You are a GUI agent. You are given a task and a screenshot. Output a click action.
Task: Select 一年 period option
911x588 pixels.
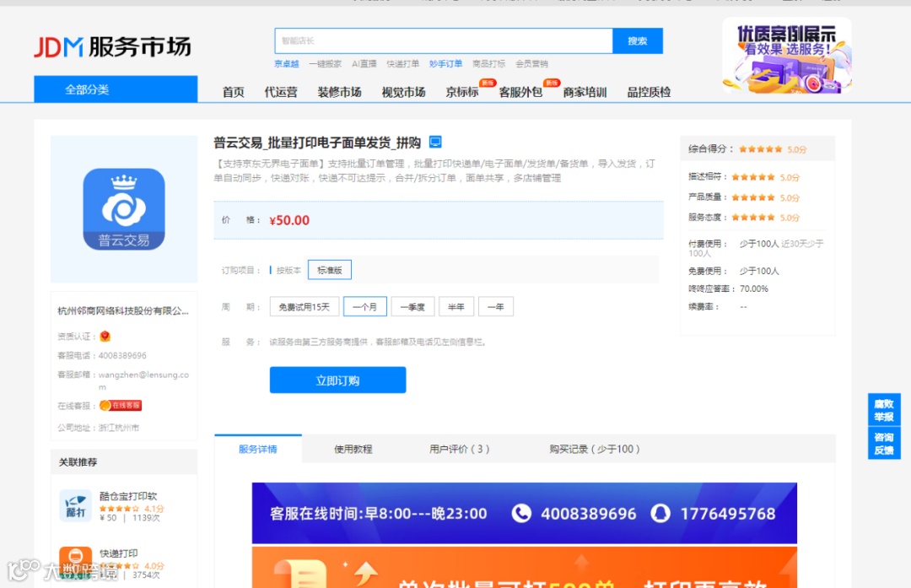point(496,307)
